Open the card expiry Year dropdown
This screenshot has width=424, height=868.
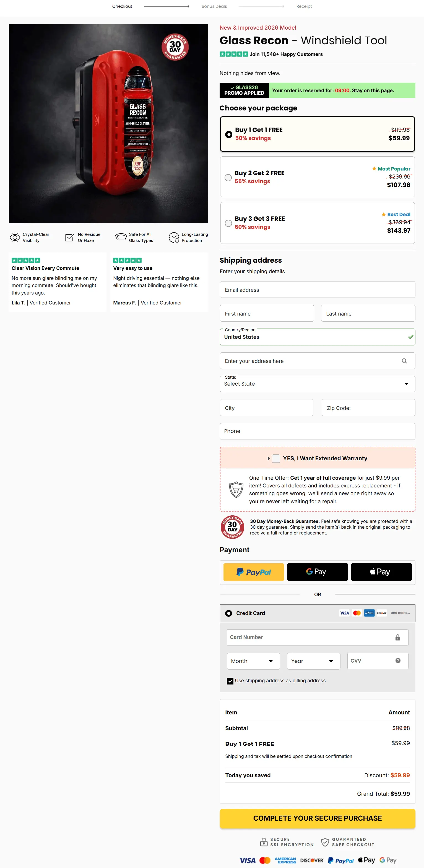(x=314, y=661)
